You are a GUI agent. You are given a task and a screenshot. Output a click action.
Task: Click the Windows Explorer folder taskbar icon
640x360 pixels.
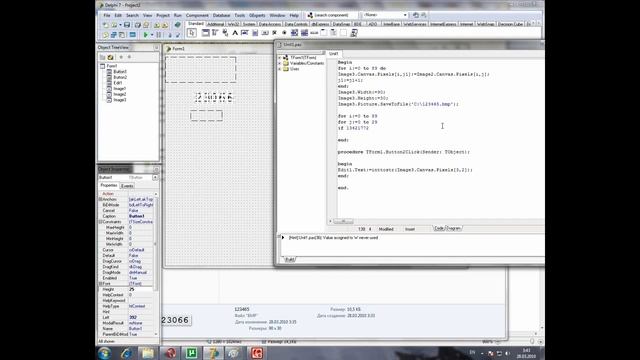coord(147,353)
